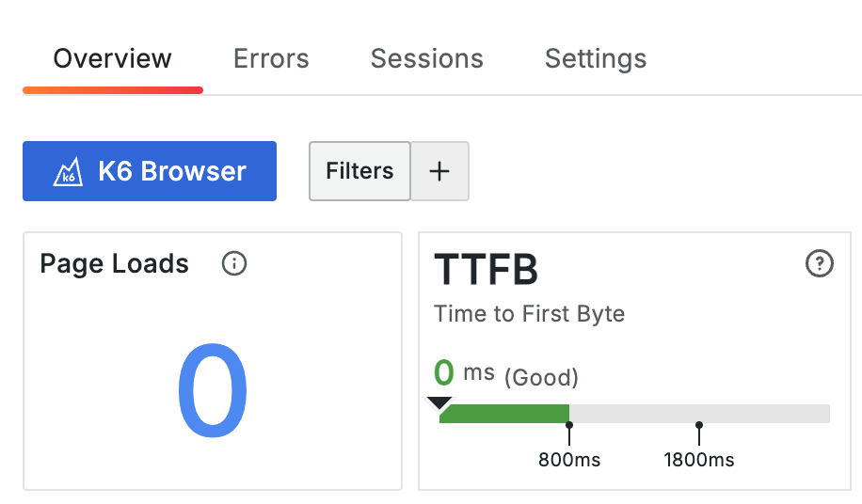The width and height of the screenshot is (862, 504).
Task: Go to the Settings tab
Action: click(596, 59)
